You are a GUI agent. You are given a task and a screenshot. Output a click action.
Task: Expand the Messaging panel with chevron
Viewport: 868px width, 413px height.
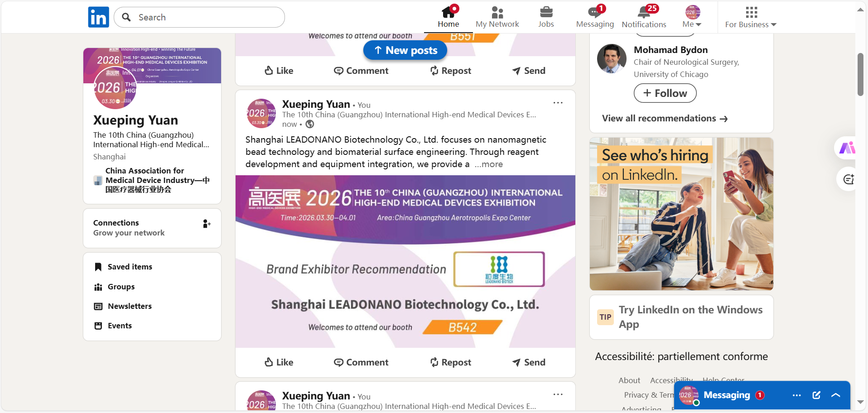click(836, 395)
